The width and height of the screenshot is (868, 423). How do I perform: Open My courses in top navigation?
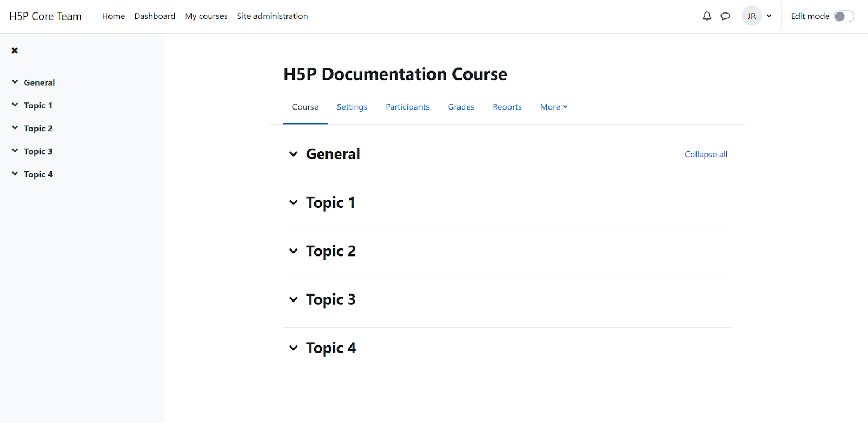point(206,16)
